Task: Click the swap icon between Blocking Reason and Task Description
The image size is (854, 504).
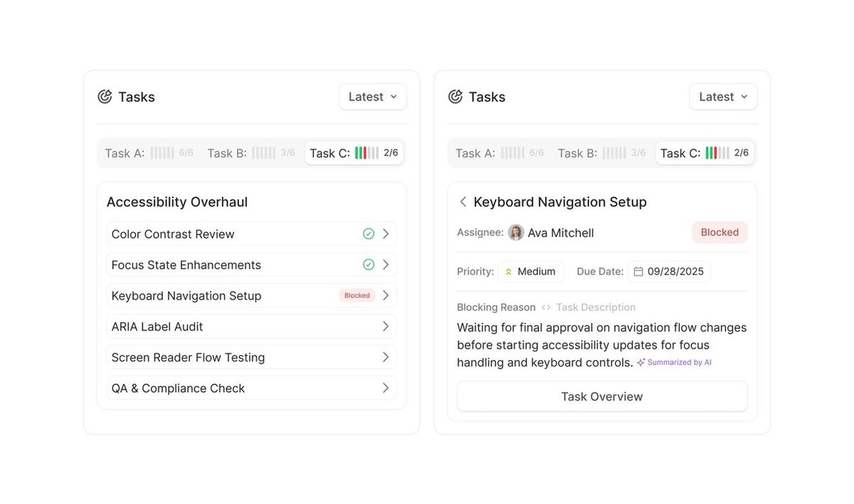Action: (546, 307)
